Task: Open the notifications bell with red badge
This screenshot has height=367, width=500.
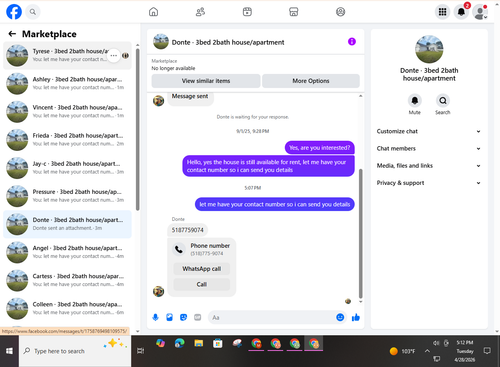Action: click(461, 12)
